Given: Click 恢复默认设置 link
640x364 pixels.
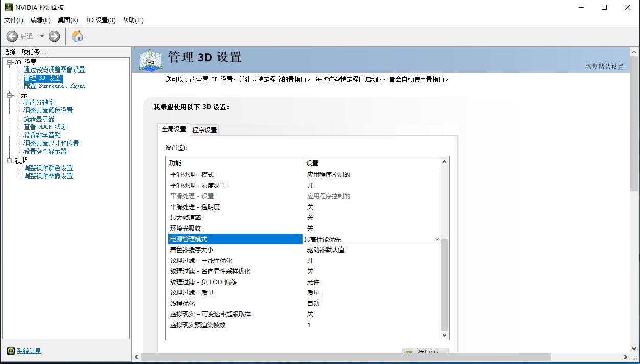Looking at the screenshot, I should 605,66.
